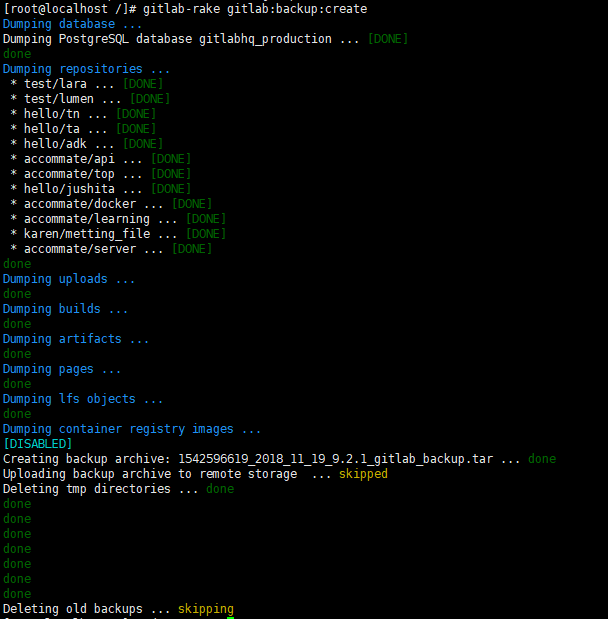The image size is (608, 619).
Task: Click the 'accommate/docker' repository line
Action: (x=111, y=204)
